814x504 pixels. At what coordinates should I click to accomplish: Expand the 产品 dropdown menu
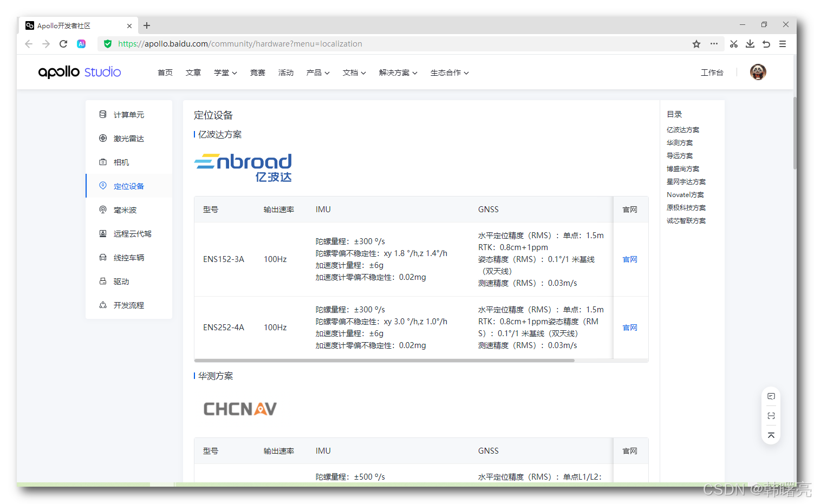coord(318,73)
